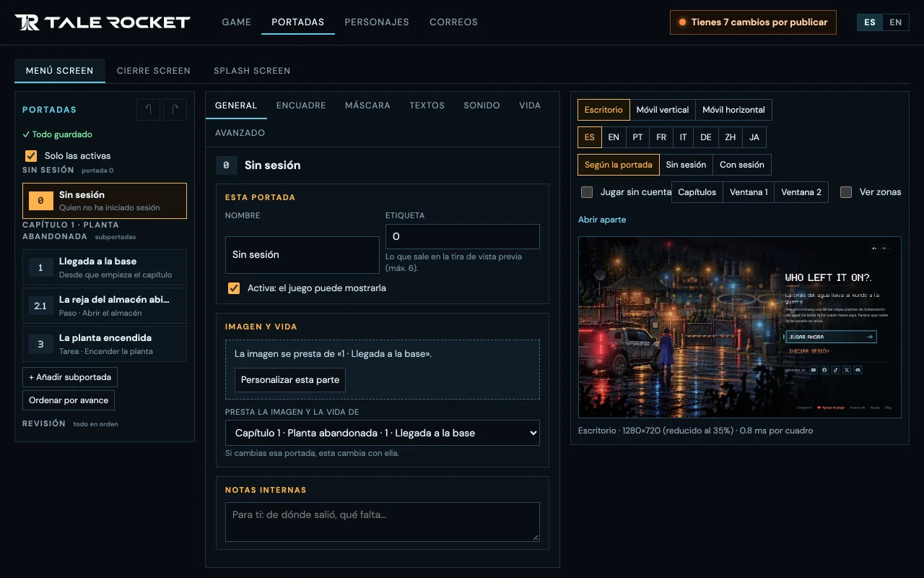Image resolution: width=924 pixels, height=578 pixels.
Task: Click 'Tienes 7 cambios por publicar' button
Action: pyautogui.click(x=753, y=22)
